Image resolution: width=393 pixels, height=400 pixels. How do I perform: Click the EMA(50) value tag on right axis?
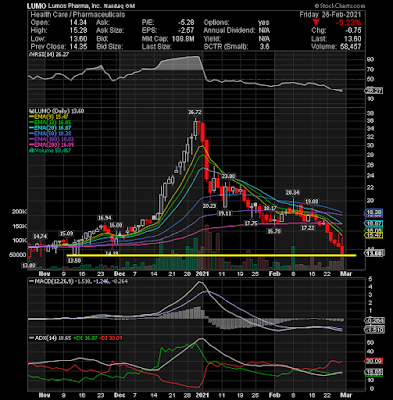374,212
